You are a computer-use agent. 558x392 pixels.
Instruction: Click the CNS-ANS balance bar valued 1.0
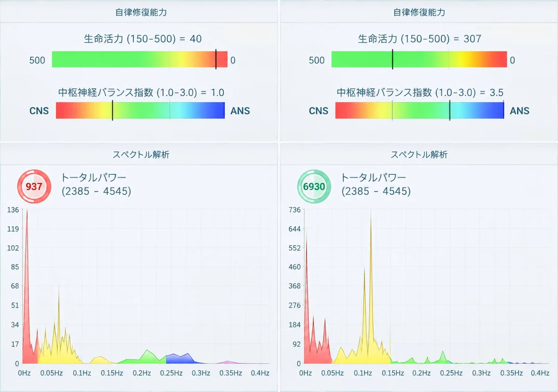coord(140,111)
